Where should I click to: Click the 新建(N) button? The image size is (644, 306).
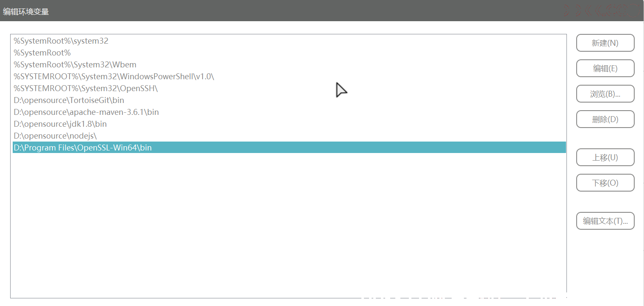605,43
